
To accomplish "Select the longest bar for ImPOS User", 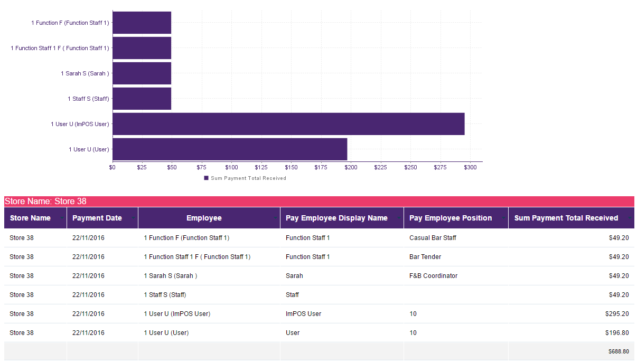I will point(288,123).
